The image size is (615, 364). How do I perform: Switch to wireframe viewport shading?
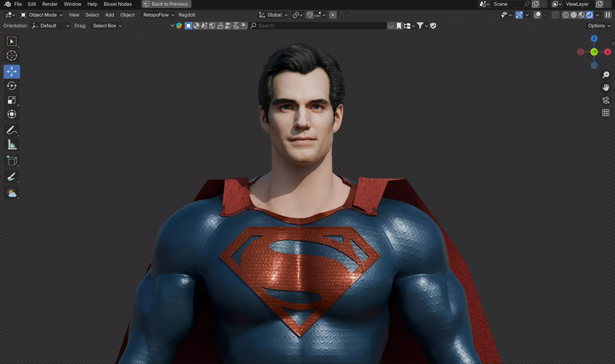(565, 15)
